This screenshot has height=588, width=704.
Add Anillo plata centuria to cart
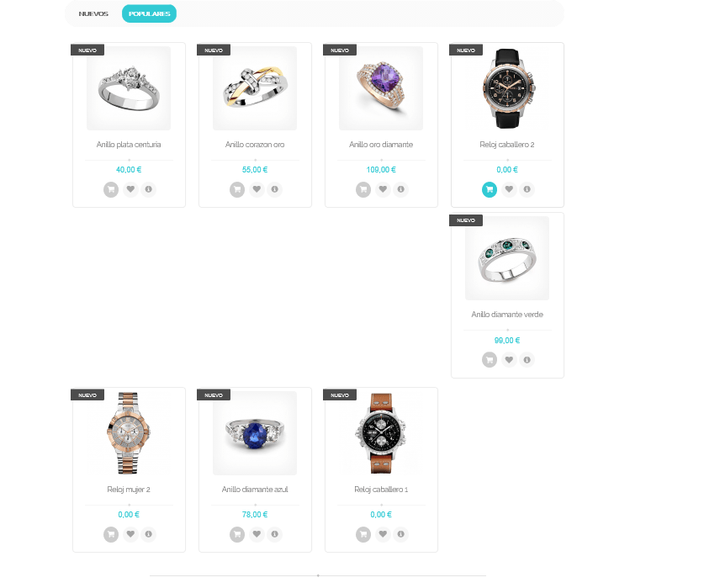[x=111, y=189]
